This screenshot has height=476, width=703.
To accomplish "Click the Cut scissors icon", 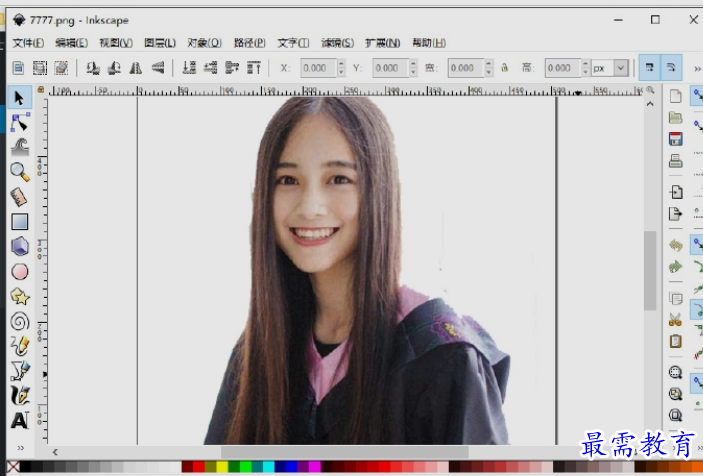I will point(676,320).
